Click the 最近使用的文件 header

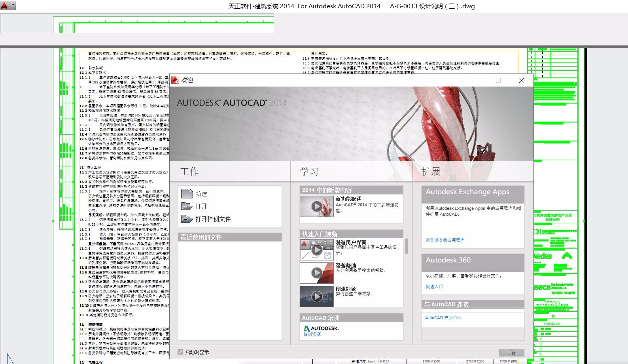pos(230,237)
